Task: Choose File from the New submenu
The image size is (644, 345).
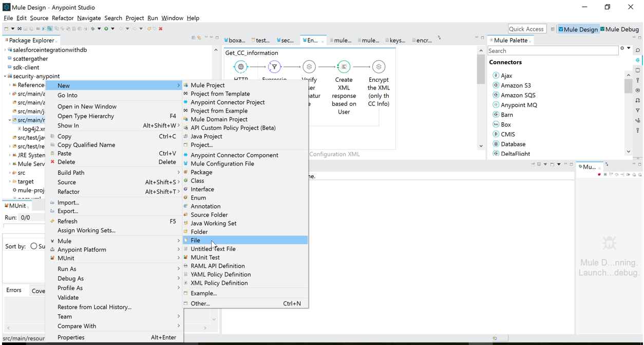Action: [196, 240]
